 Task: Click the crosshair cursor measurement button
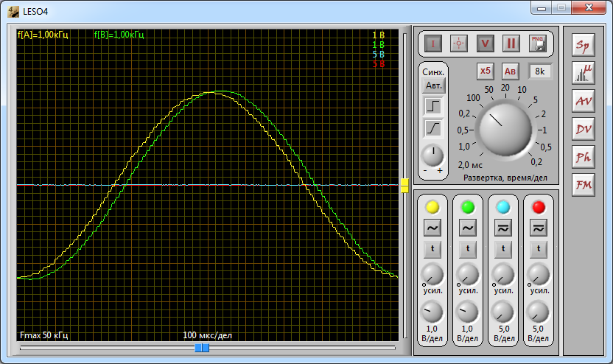tap(459, 43)
